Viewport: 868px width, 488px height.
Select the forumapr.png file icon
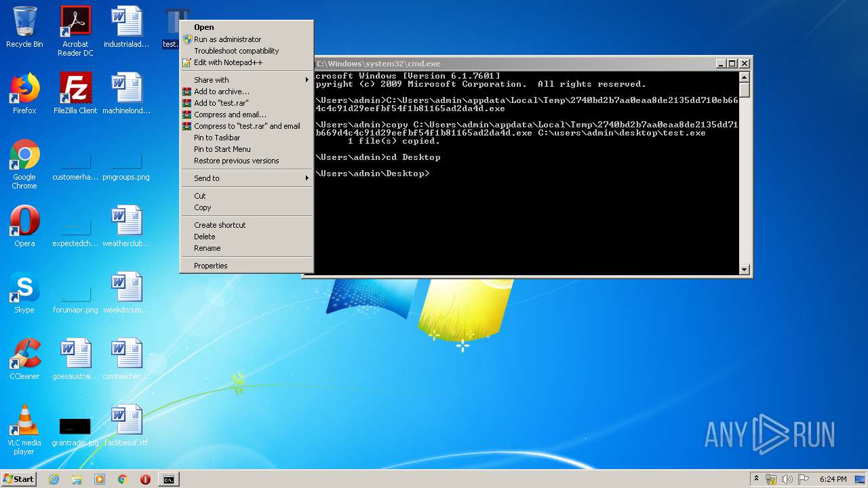coord(75,298)
